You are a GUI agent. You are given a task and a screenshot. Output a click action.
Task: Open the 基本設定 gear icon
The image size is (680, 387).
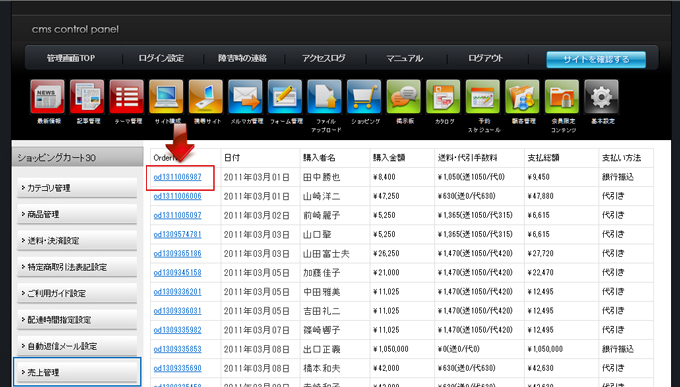pyautogui.click(x=602, y=96)
